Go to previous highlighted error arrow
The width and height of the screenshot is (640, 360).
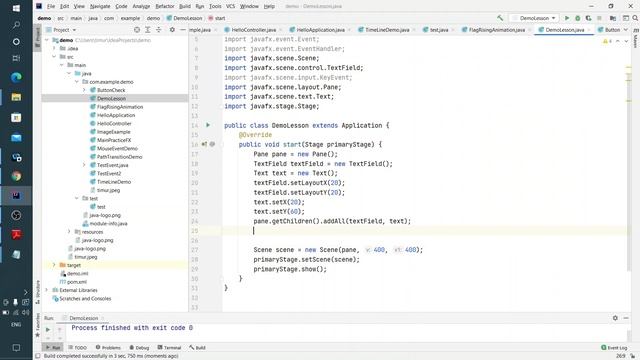[618, 41]
